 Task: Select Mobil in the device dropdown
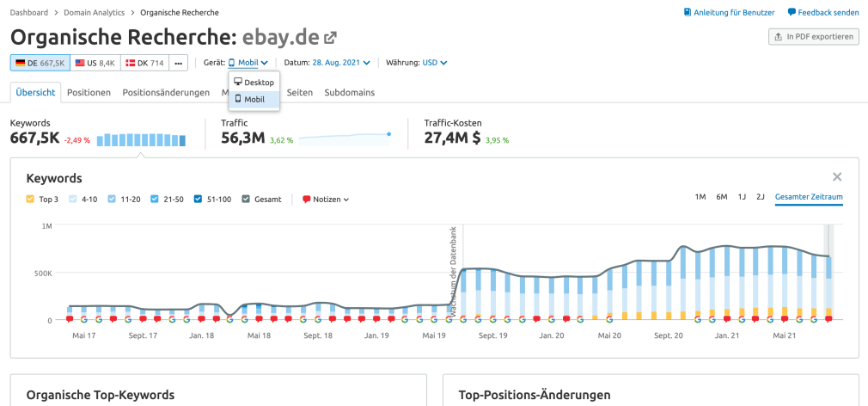click(254, 99)
